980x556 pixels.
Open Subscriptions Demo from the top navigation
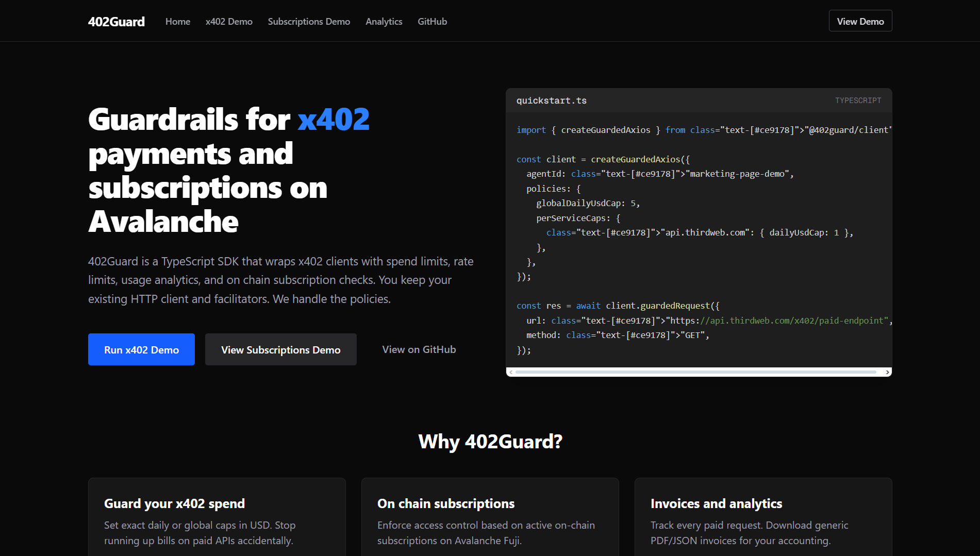[309, 22]
